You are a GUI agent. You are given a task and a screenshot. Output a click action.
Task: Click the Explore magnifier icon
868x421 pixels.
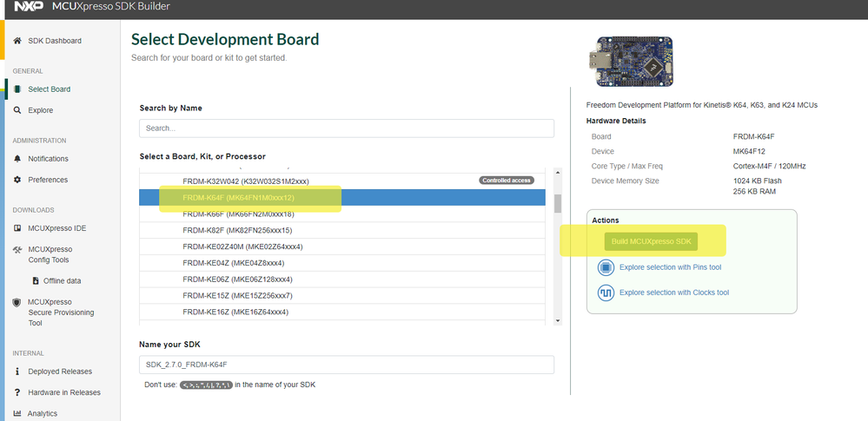click(17, 110)
